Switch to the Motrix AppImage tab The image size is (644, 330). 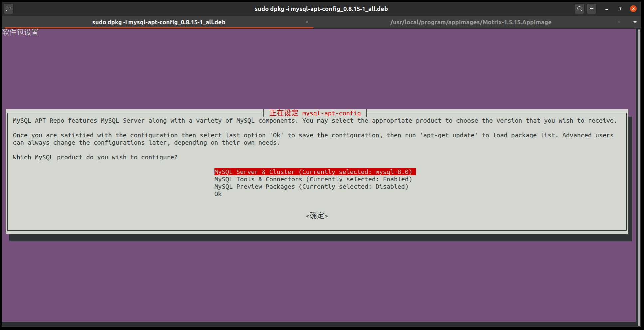(471, 22)
